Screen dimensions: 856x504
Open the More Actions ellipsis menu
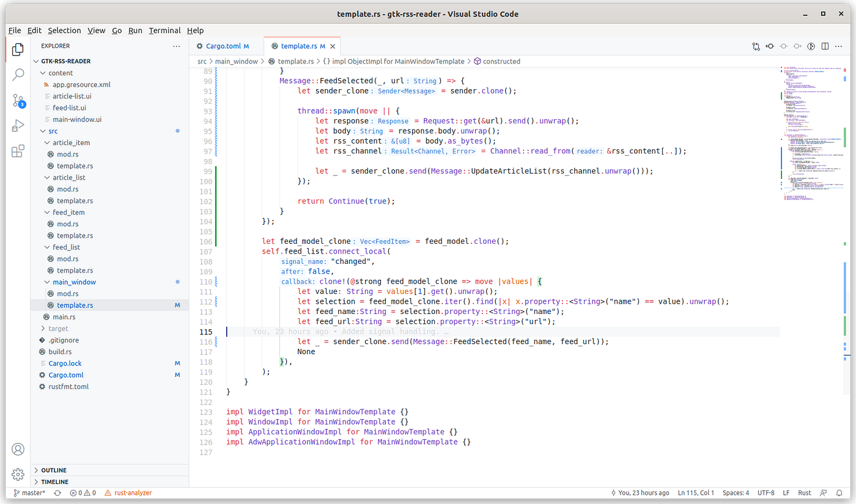pos(838,46)
